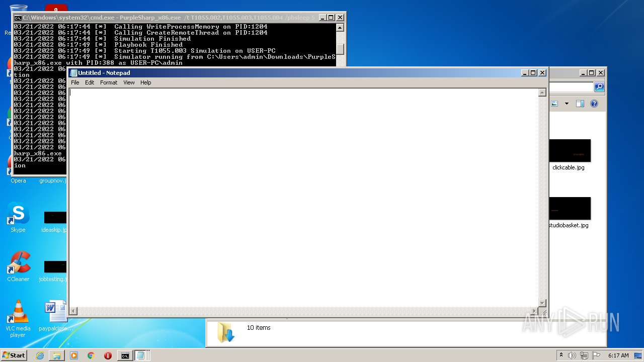Minimize the Notepad window
The height and width of the screenshot is (362, 644).
click(x=525, y=73)
